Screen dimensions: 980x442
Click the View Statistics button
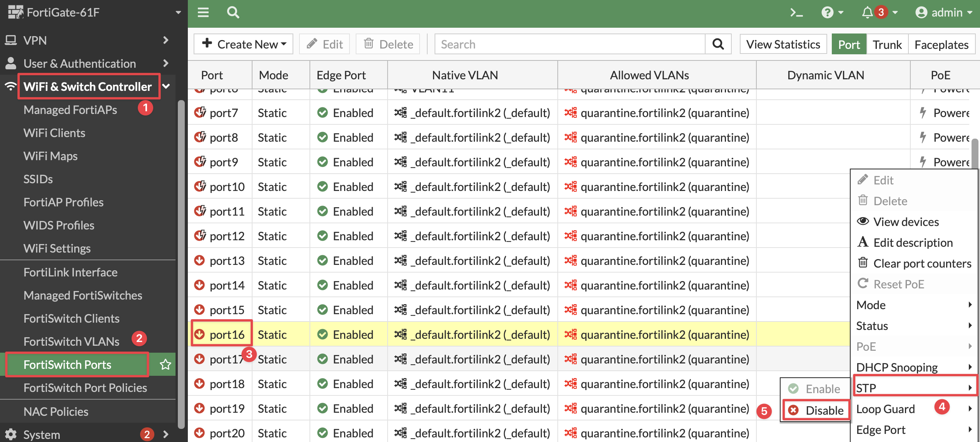pos(783,44)
